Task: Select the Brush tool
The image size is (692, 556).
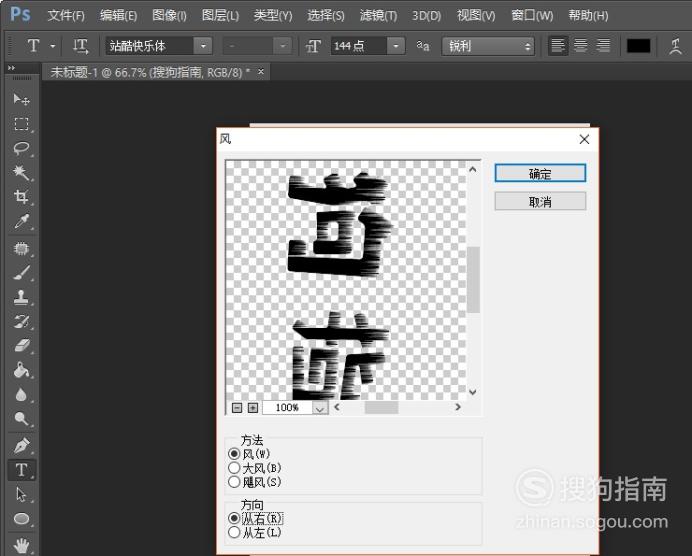Action: pos(21,273)
